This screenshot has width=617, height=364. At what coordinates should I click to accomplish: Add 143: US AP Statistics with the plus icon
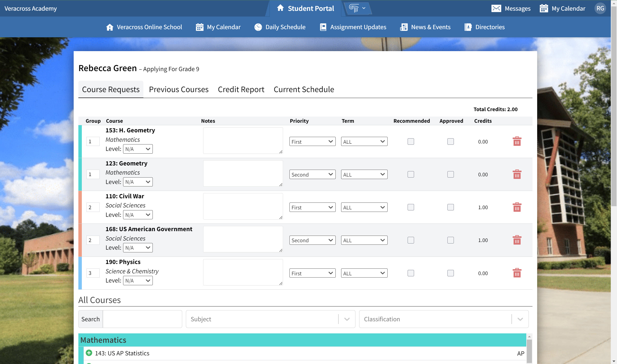point(89,353)
